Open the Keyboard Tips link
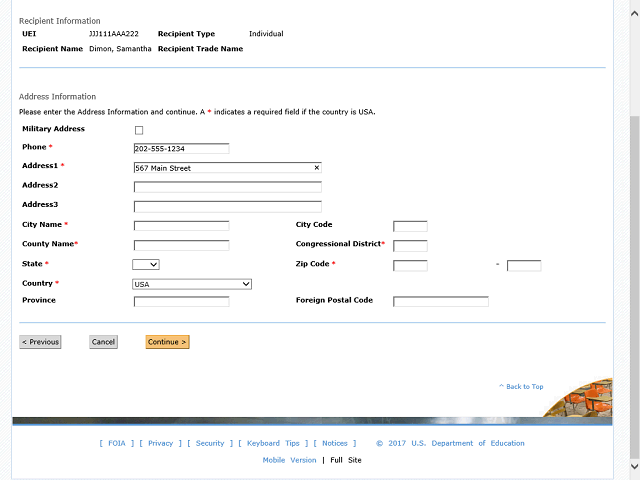 [273, 443]
